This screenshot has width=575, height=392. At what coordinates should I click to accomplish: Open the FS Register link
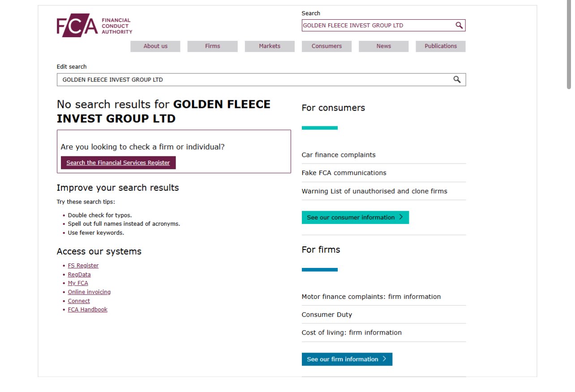pyautogui.click(x=83, y=266)
